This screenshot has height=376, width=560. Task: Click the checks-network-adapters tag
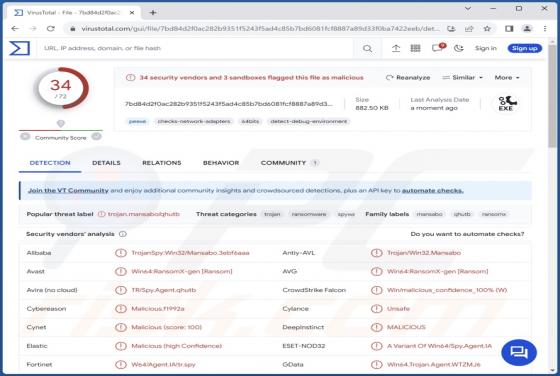[x=194, y=121]
